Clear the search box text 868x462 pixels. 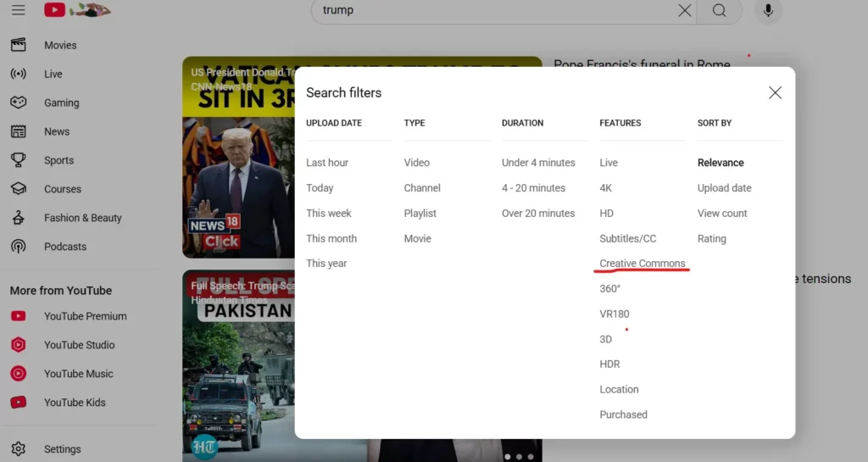click(685, 10)
